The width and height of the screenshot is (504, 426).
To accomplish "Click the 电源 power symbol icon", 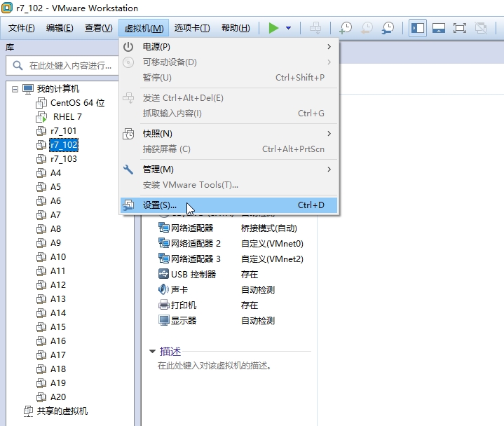I will pyautogui.click(x=128, y=47).
